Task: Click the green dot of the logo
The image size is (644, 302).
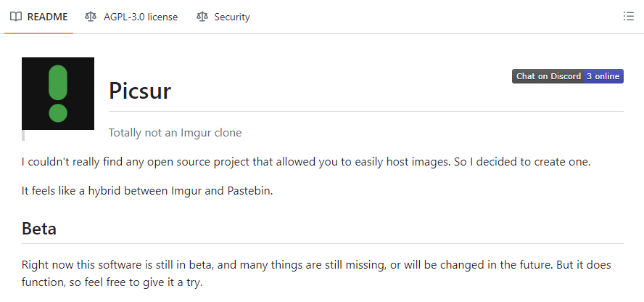Action: [x=58, y=113]
